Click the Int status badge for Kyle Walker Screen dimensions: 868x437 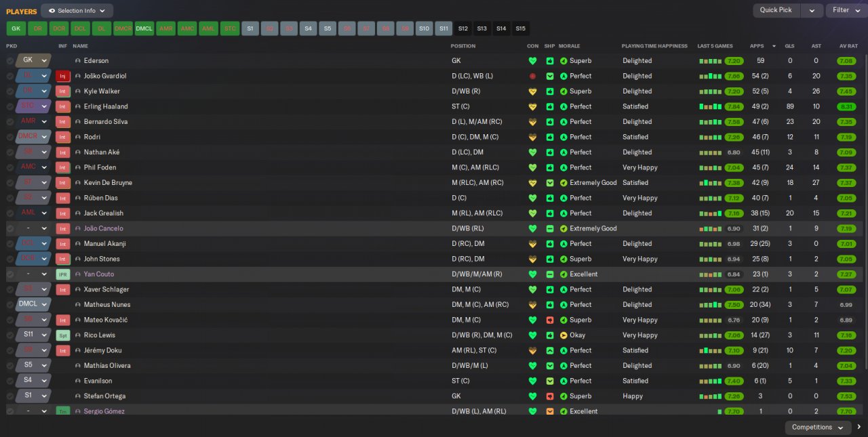pyautogui.click(x=63, y=91)
